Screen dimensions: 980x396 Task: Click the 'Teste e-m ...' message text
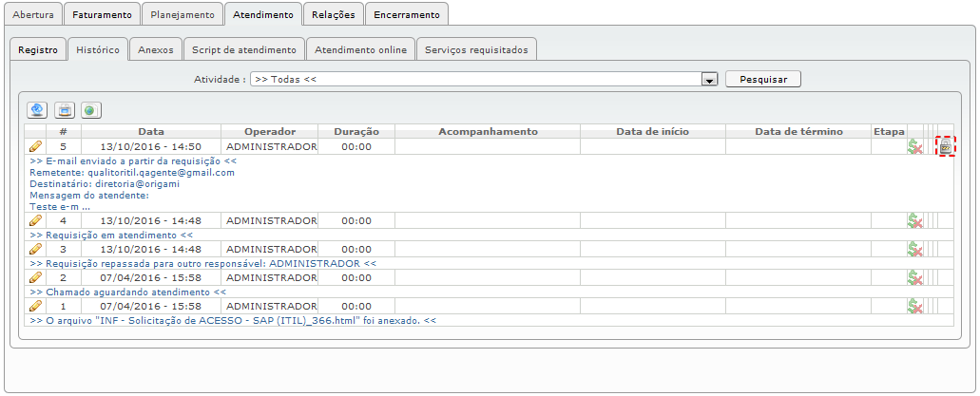(60, 206)
